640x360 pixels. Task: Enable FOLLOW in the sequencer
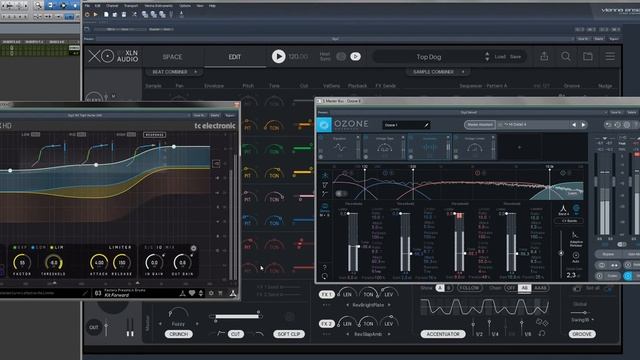[x=469, y=288]
